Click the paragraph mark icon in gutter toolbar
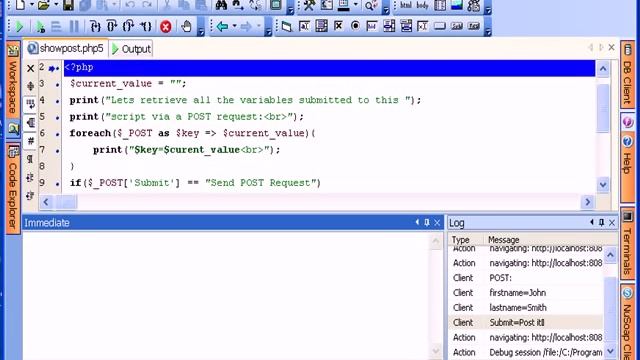640x360 pixels. point(30,159)
